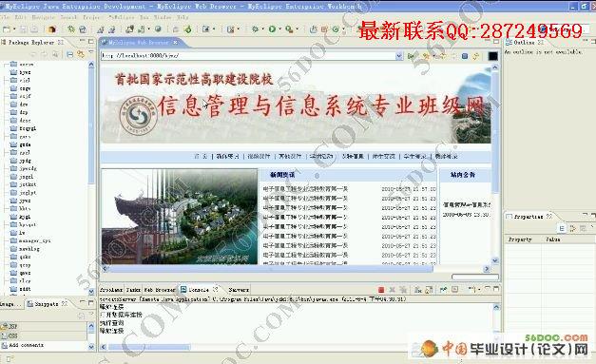Open the first news headline link

pyautogui.click(x=305, y=189)
